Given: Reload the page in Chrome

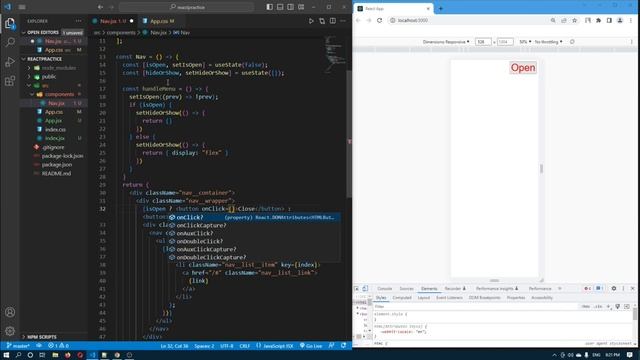Looking at the screenshot, I should (380, 20).
